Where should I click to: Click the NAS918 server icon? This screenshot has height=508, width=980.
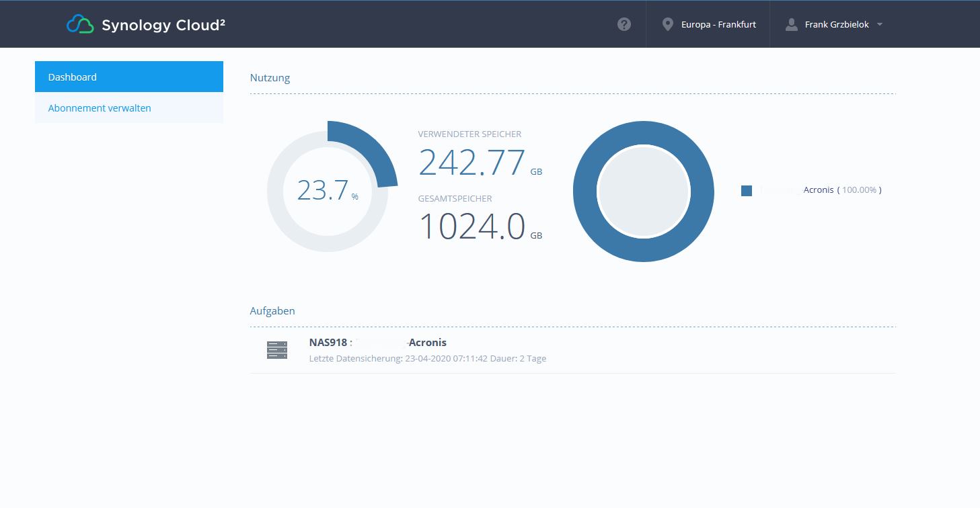click(277, 350)
